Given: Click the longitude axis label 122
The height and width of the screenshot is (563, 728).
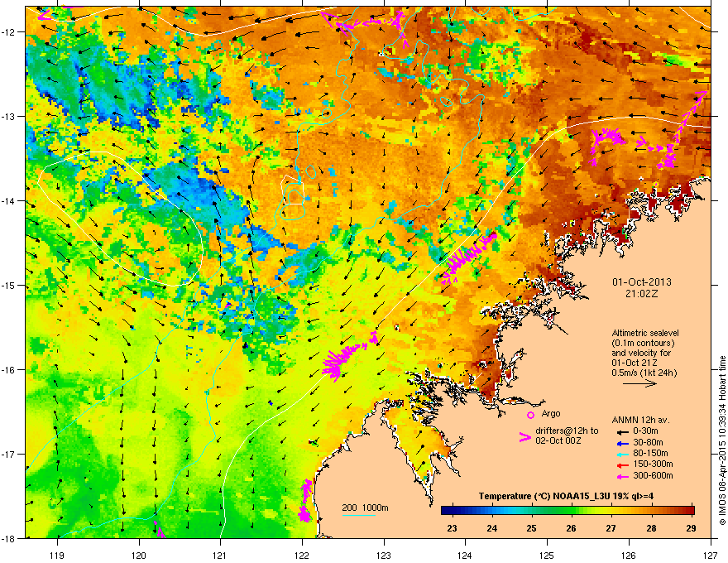Looking at the screenshot, I should pyautogui.click(x=302, y=555).
